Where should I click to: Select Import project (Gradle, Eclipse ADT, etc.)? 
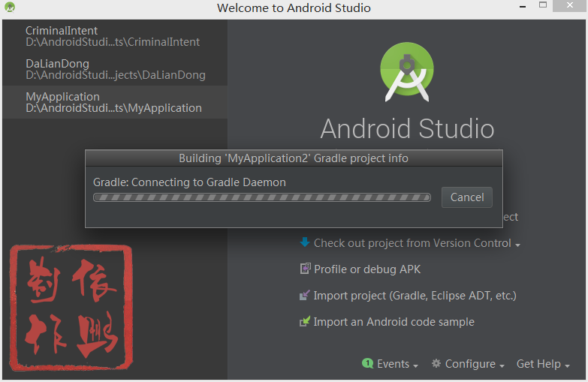(x=415, y=296)
